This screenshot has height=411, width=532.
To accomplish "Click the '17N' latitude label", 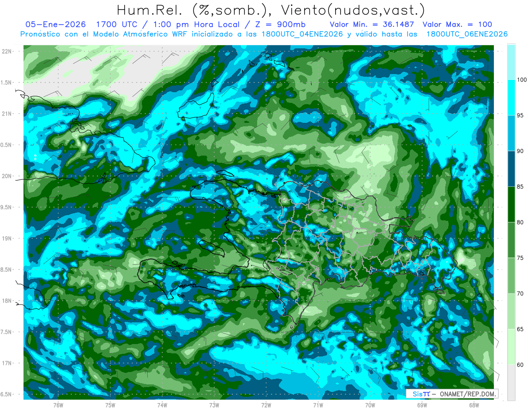I will pos(7,363).
